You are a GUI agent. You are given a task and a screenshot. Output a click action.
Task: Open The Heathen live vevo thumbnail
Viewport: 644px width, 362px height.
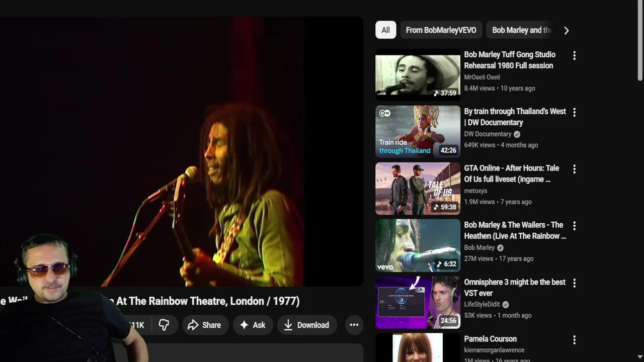pos(418,245)
